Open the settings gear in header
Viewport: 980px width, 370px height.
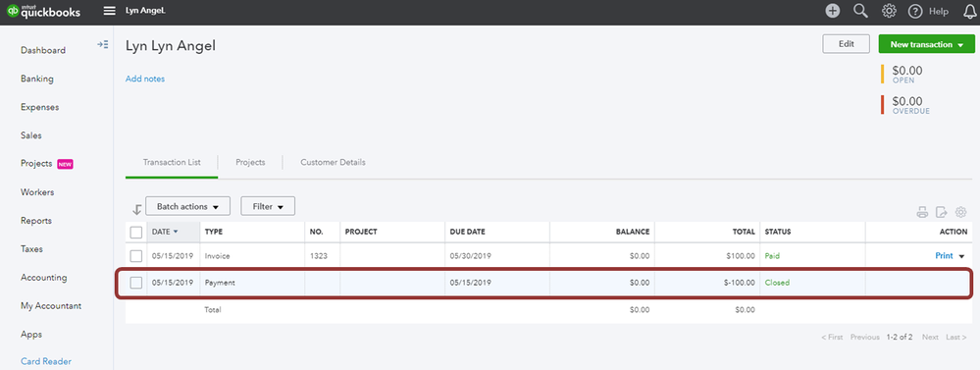[889, 11]
